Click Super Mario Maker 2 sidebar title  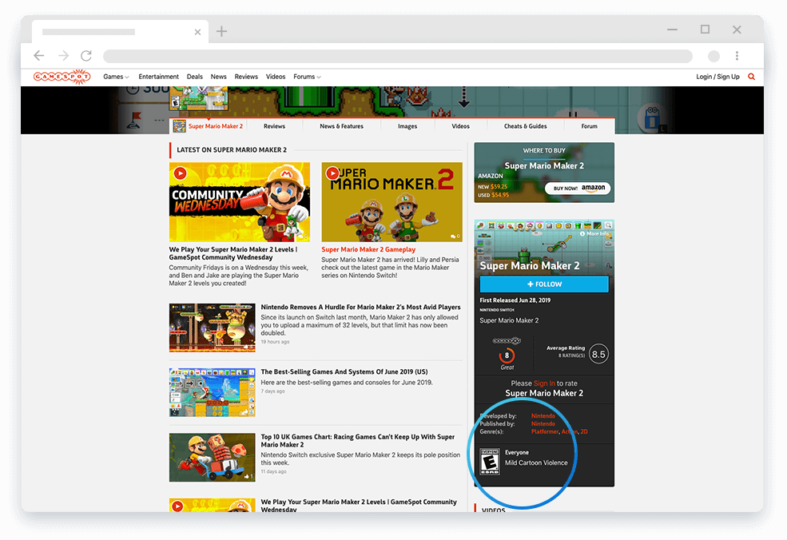[x=530, y=265]
